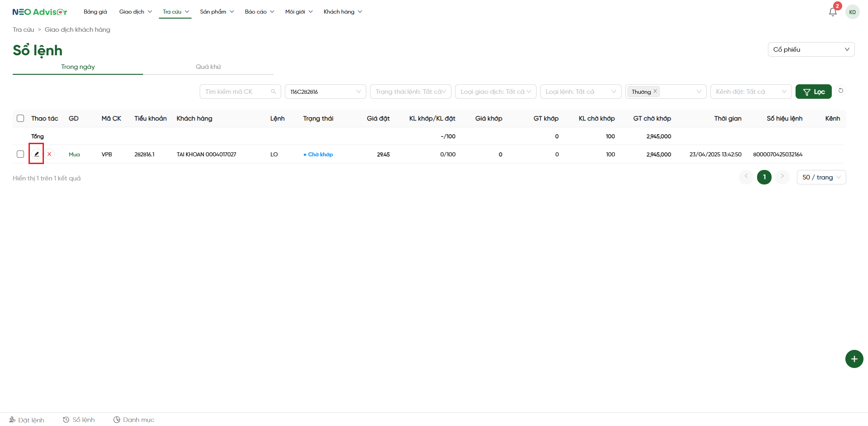Click the green plus floating button

coord(854,359)
